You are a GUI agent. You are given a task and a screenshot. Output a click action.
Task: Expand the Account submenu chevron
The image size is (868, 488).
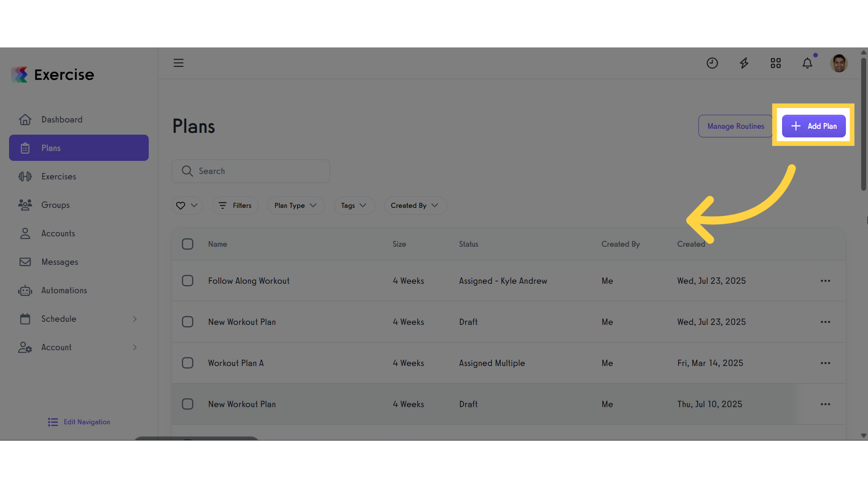135,347
